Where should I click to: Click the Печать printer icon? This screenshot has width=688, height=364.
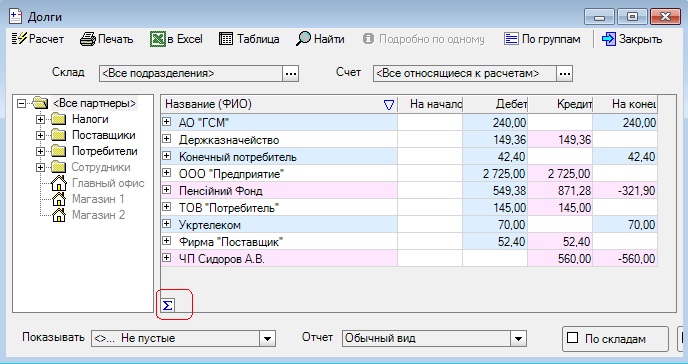click(x=88, y=39)
